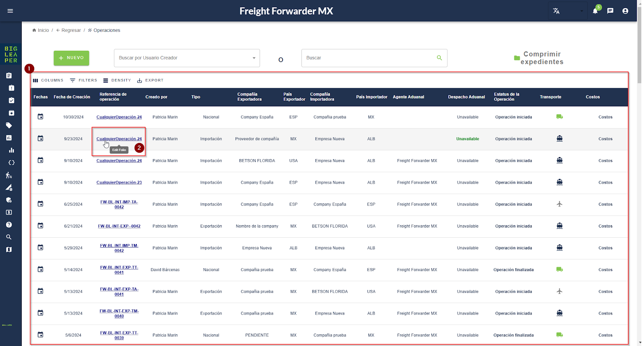Open the help question mark in sidebar
The image size is (644, 346).
[9, 225]
